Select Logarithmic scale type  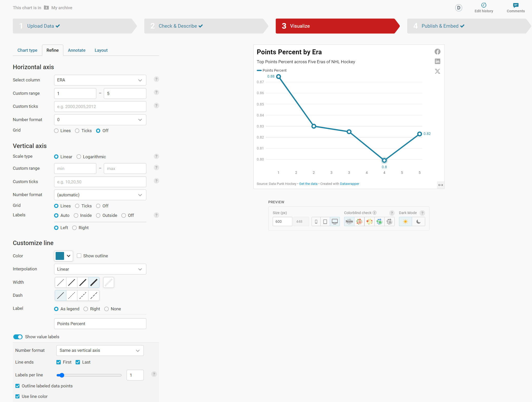[x=79, y=157]
